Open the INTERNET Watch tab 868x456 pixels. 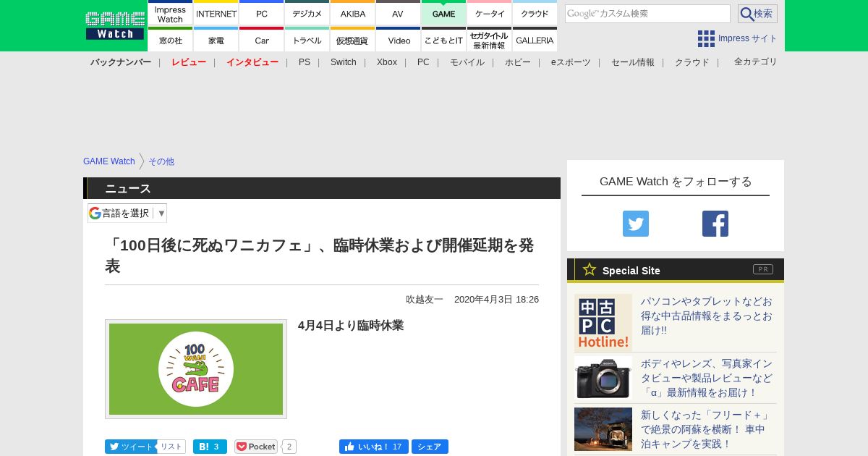point(216,14)
